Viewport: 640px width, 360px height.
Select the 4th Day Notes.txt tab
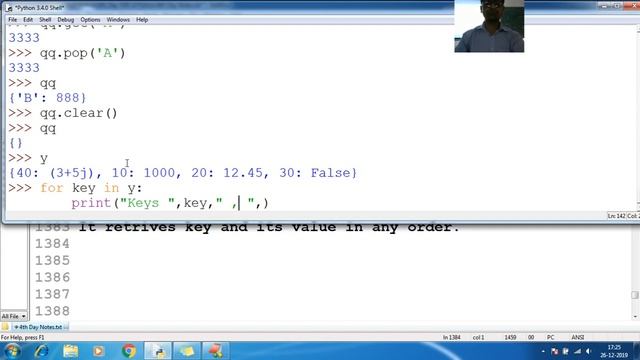click(40, 327)
